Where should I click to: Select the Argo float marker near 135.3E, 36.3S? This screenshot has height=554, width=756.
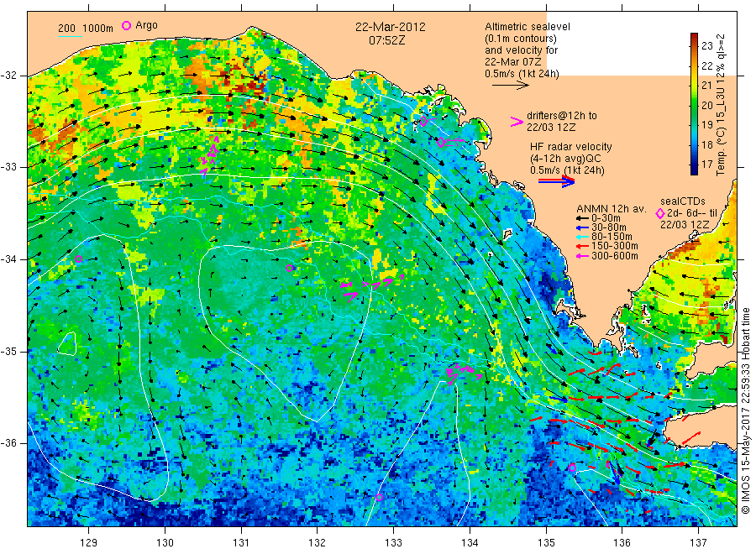click(572, 468)
